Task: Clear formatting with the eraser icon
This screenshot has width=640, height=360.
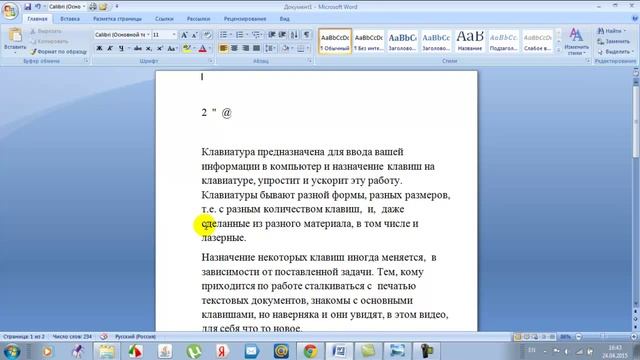Action: (x=207, y=35)
